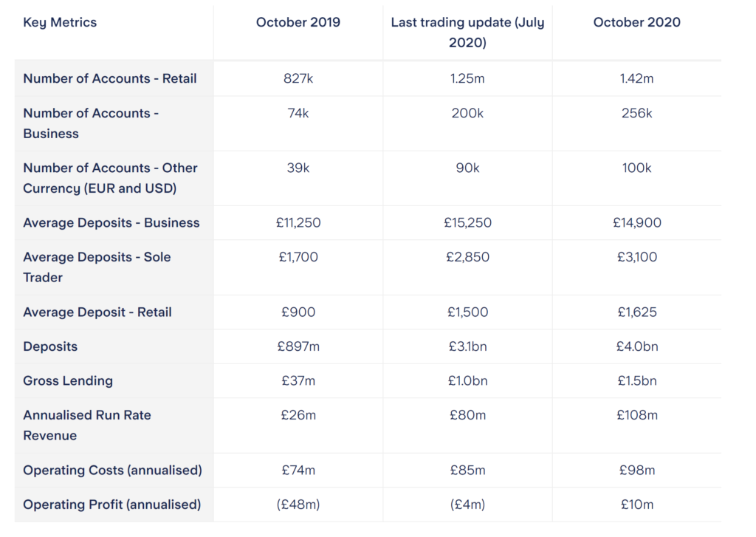Select the £11,250 average business deposit cell

click(298, 223)
